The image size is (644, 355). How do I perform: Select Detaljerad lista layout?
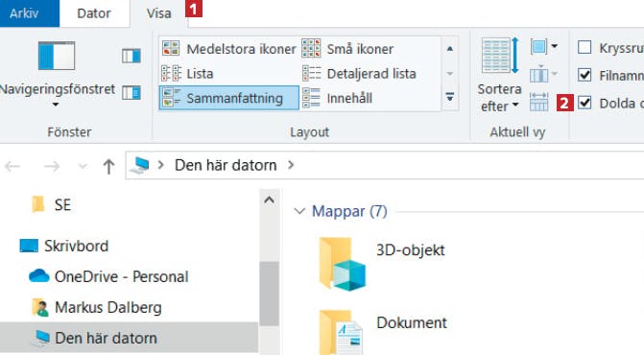pos(359,74)
